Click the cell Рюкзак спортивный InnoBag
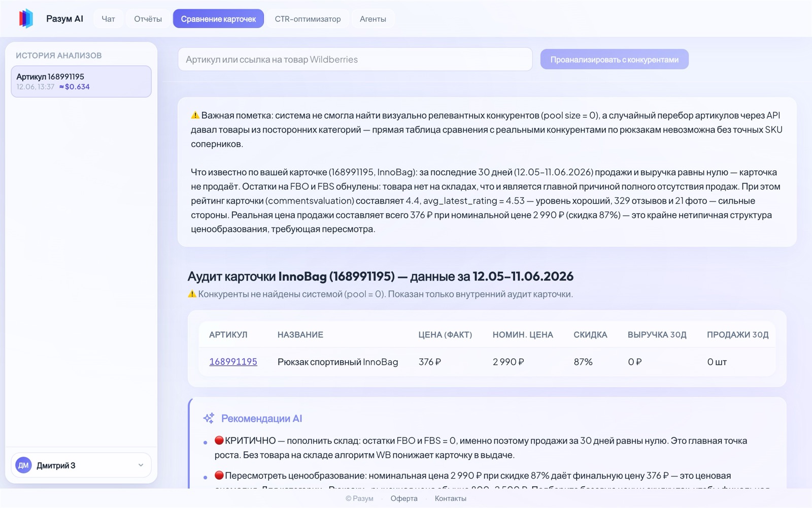812x508 pixels. [337, 362]
